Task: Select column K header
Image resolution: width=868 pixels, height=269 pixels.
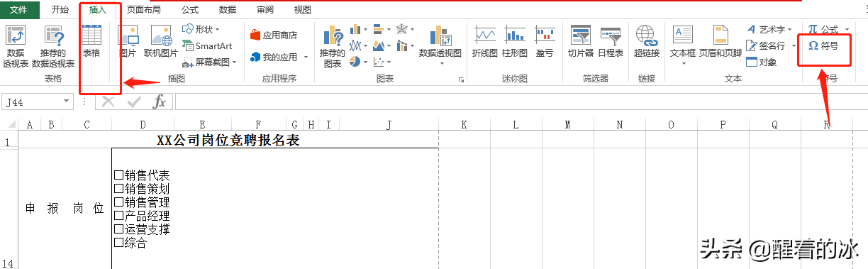Action: point(464,125)
